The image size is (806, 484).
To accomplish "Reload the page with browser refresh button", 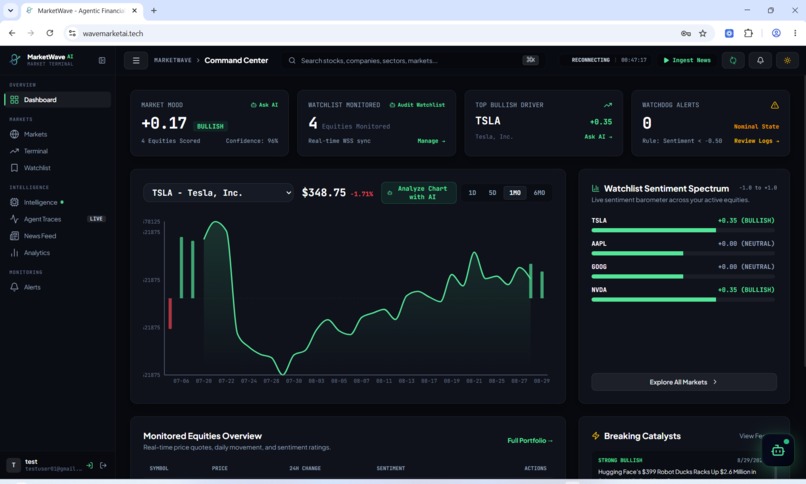I will [x=49, y=33].
